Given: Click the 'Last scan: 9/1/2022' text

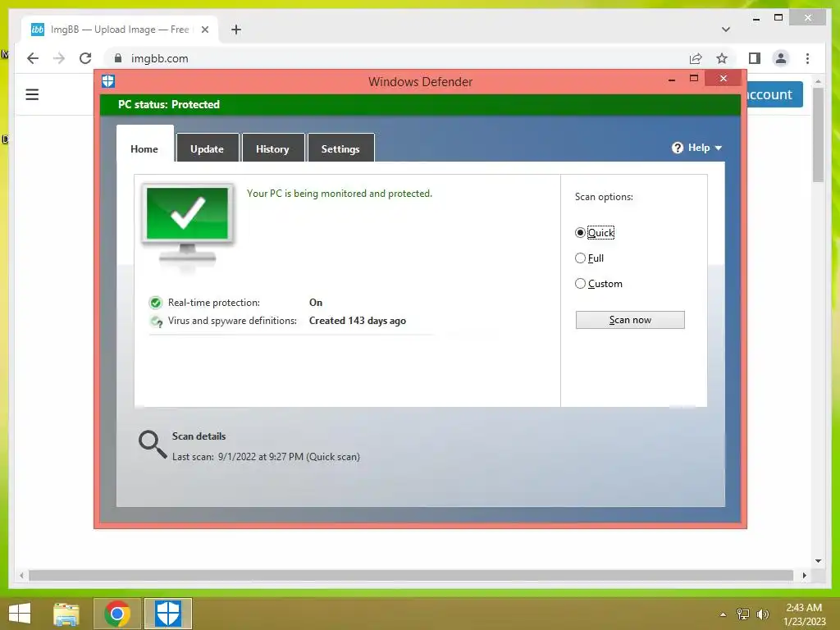Looking at the screenshot, I should tap(266, 457).
